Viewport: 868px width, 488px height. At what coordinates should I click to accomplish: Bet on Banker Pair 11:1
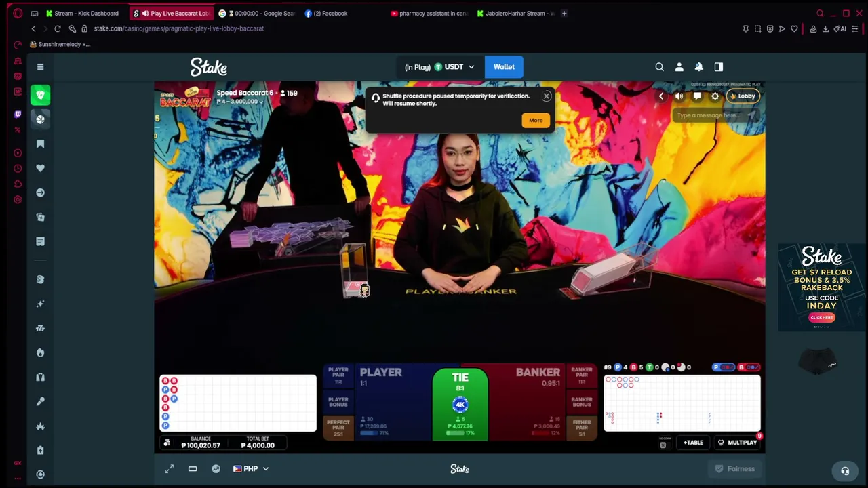click(582, 375)
